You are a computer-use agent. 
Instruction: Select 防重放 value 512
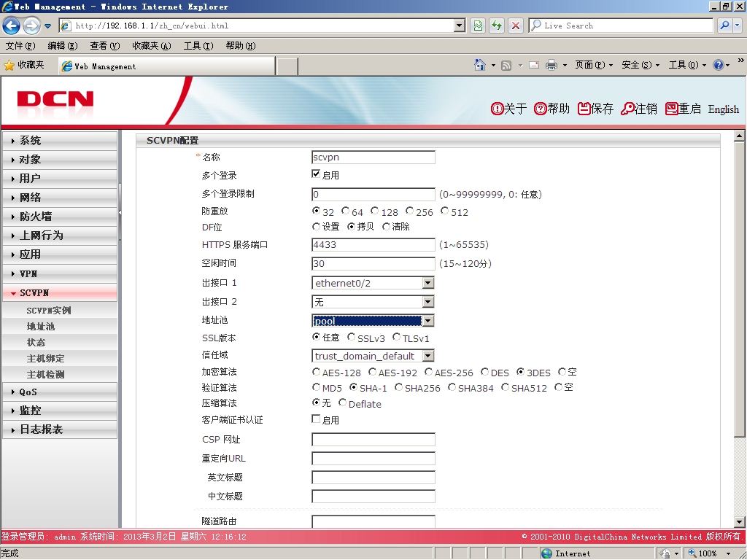tap(444, 211)
